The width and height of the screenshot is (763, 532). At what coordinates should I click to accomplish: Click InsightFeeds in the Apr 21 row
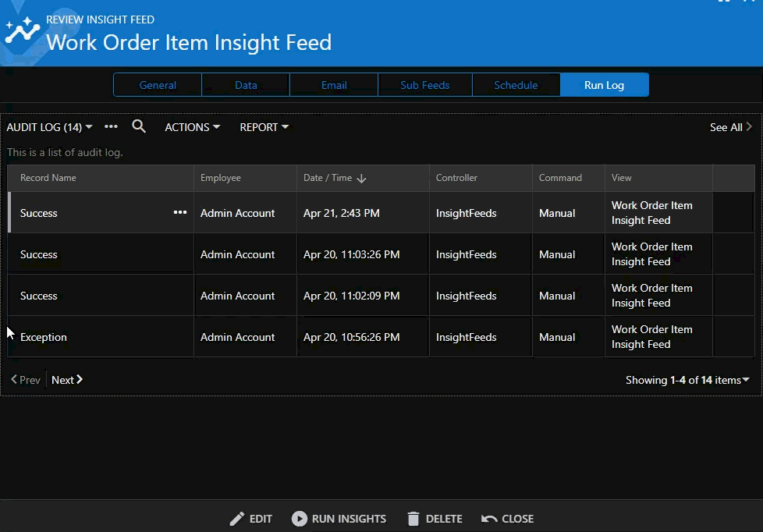[467, 213]
